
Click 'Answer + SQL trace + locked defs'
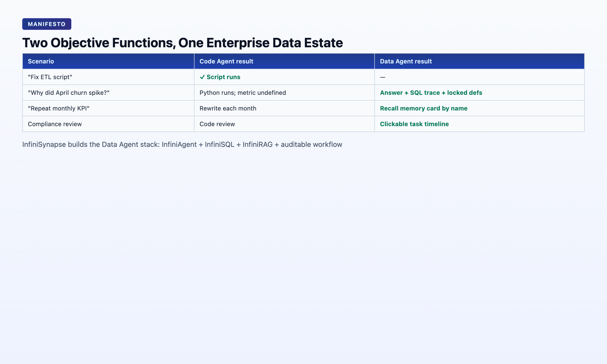coord(431,93)
